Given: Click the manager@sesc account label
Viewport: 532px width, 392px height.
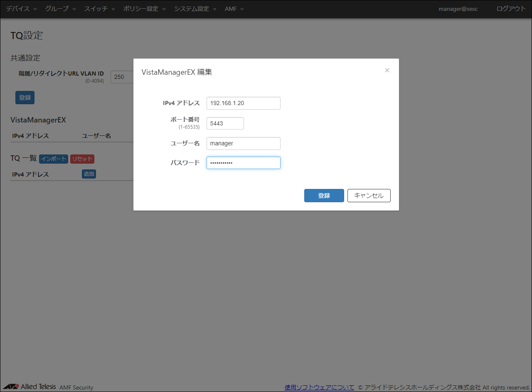Looking at the screenshot, I should [x=458, y=9].
